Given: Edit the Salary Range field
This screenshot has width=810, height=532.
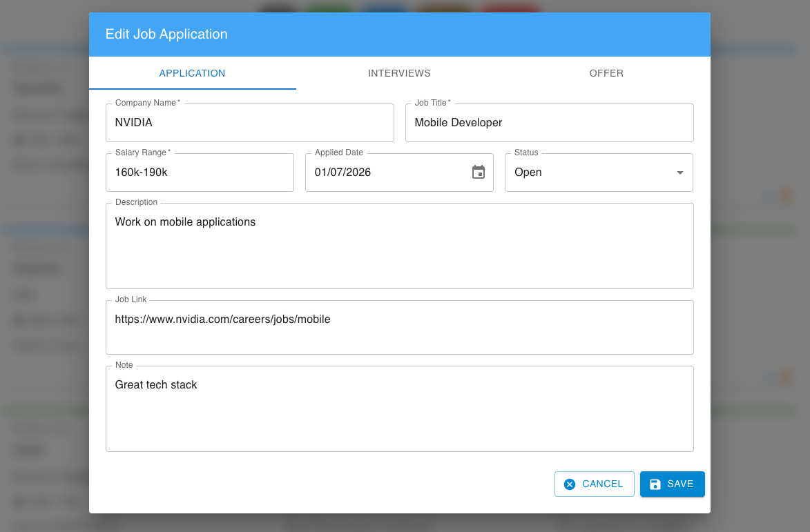Looking at the screenshot, I should click(200, 173).
